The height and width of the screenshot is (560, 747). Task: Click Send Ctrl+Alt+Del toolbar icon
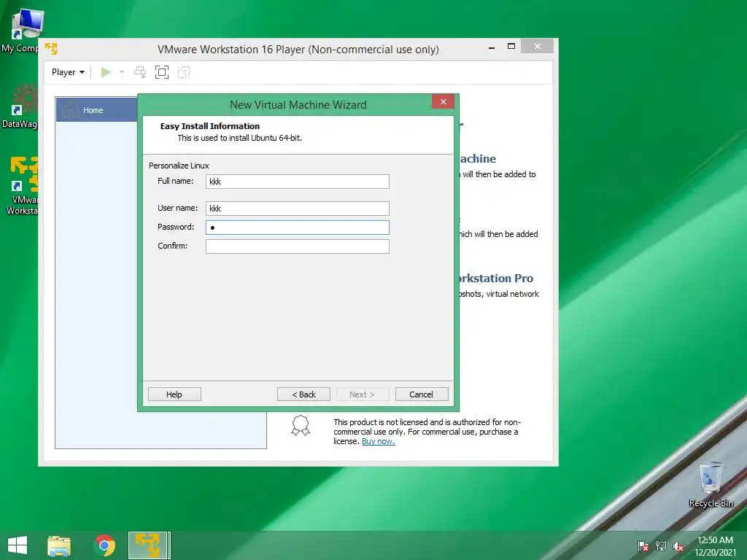(140, 72)
